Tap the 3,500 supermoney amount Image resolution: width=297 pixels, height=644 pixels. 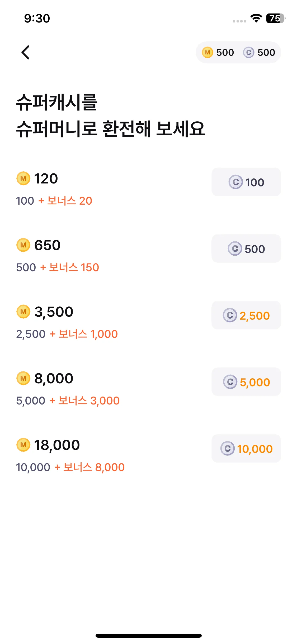coord(54,312)
